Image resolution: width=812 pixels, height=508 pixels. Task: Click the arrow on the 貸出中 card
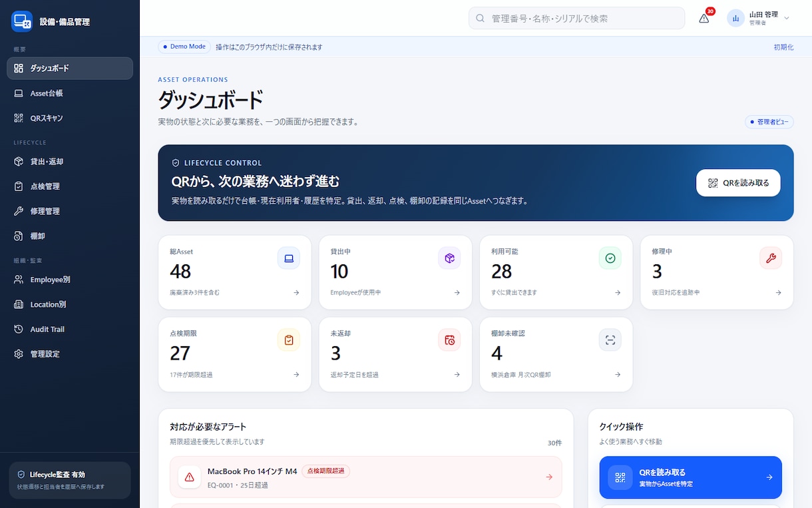pyautogui.click(x=457, y=292)
